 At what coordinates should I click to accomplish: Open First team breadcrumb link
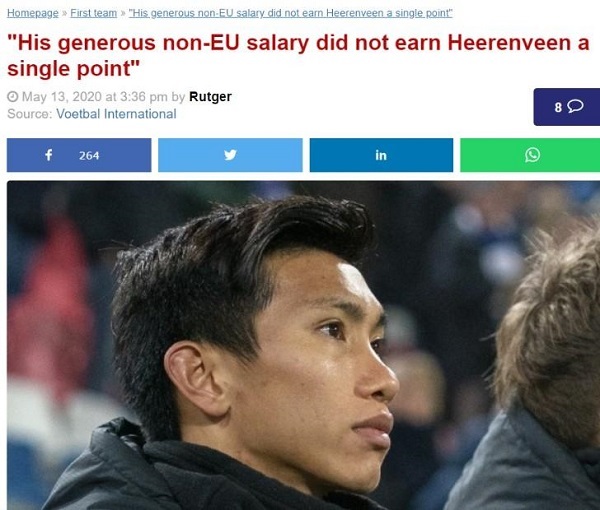point(94,13)
